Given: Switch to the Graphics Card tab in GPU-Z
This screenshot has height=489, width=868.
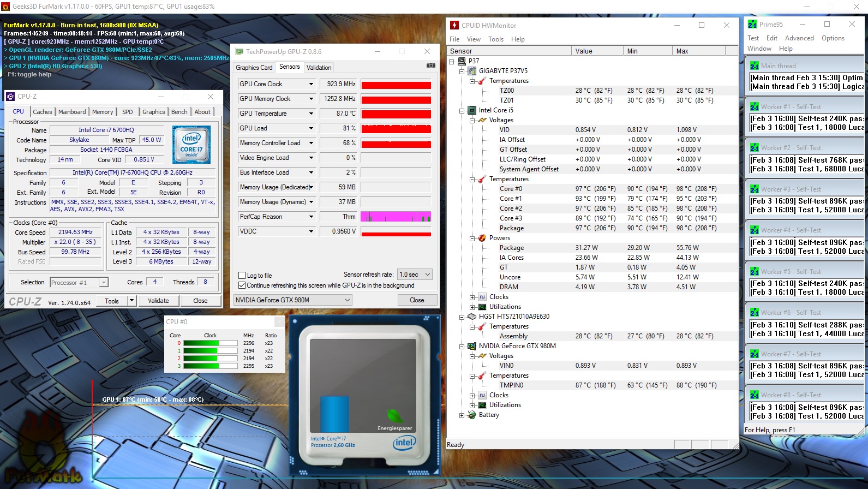Looking at the screenshot, I should (254, 68).
